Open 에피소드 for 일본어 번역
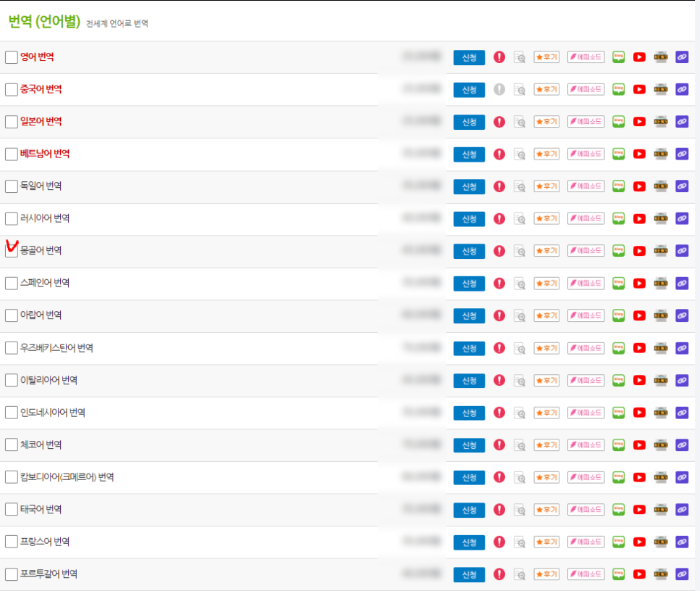The width and height of the screenshot is (700, 591). tap(586, 122)
